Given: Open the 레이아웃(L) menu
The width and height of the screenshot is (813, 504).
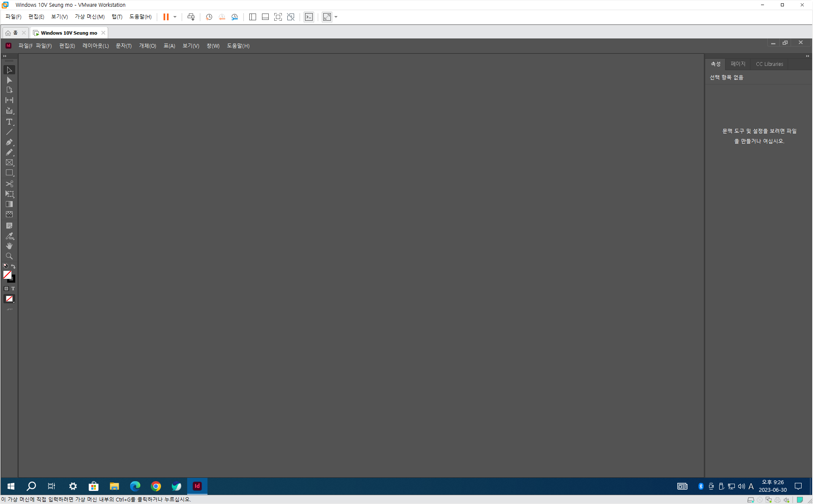Looking at the screenshot, I should tap(95, 46).
